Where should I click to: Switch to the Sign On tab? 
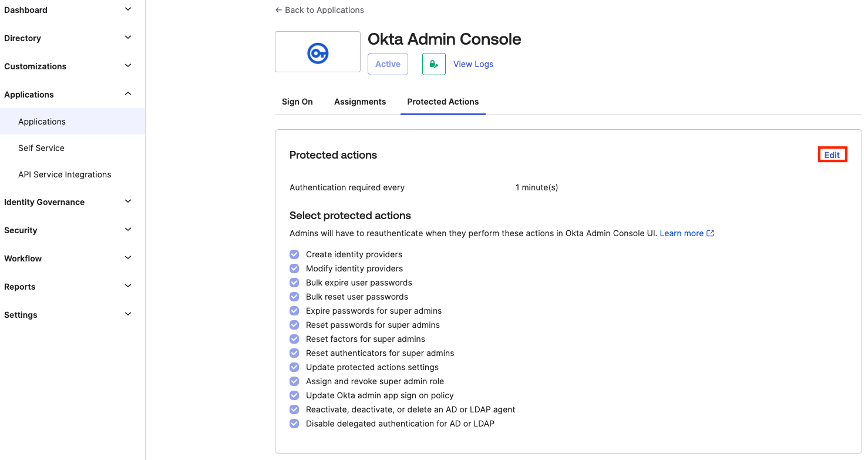coord(297,101)
